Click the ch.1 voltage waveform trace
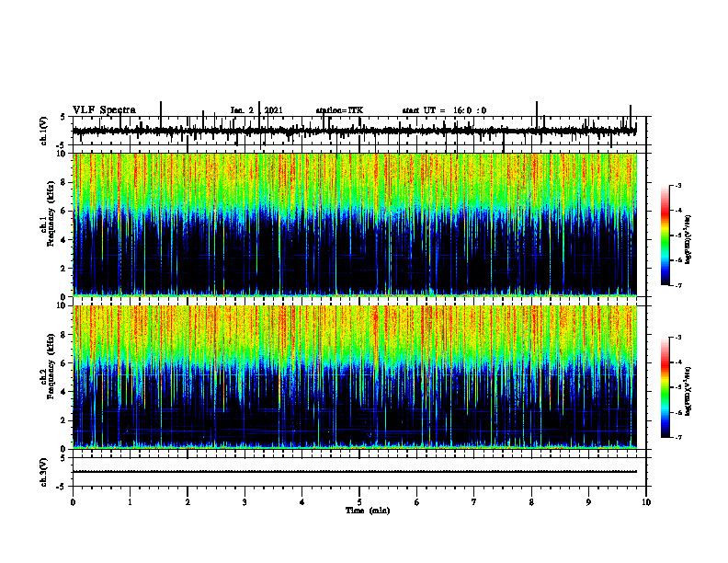Viewport: 728px width, 563px height. pyautogui.click(x=354, y=131)
